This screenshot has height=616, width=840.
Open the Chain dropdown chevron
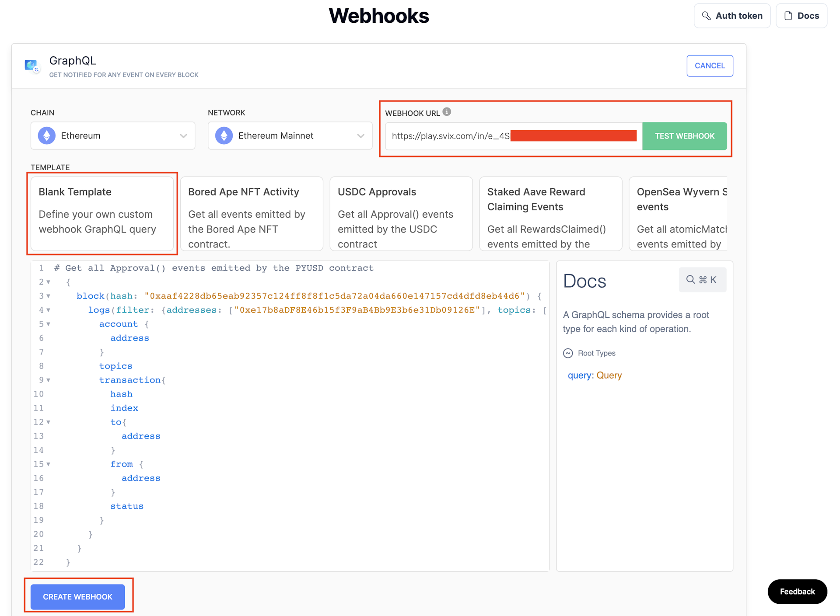coord(183,136)
